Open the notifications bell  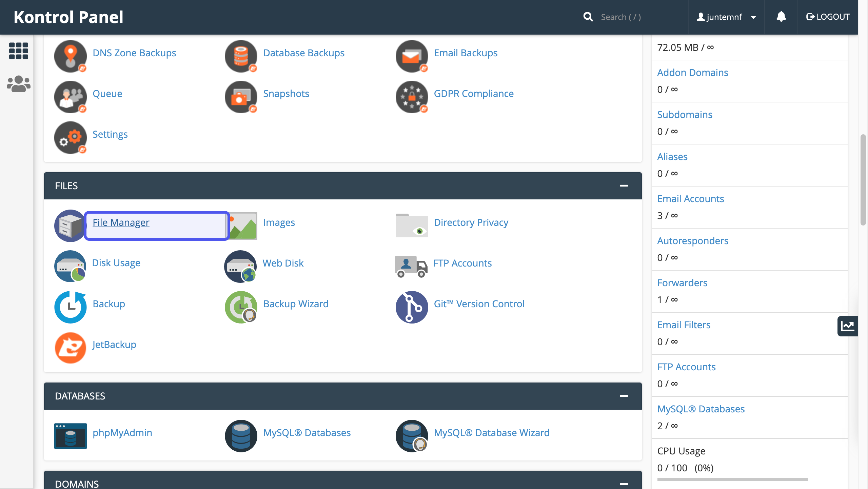[x=781, y=17]
